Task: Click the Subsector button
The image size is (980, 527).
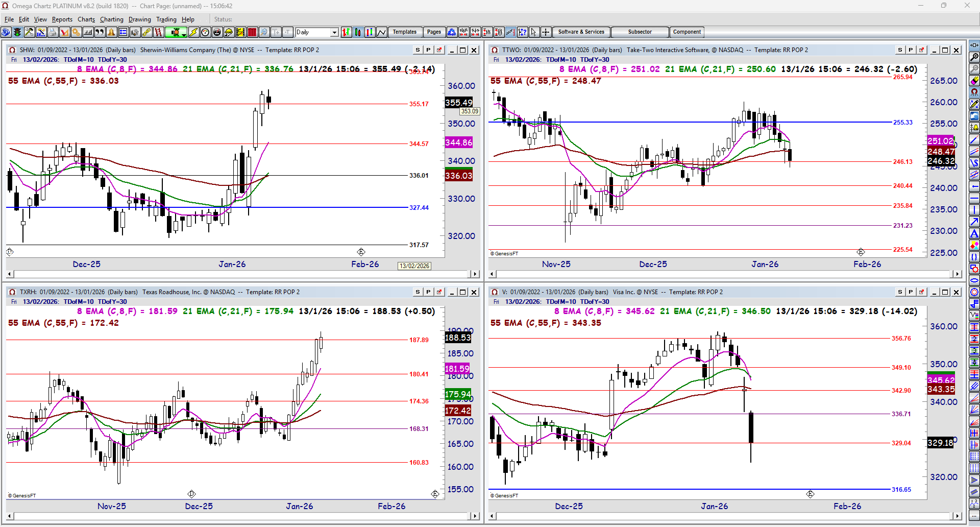Action: (640, 32)
